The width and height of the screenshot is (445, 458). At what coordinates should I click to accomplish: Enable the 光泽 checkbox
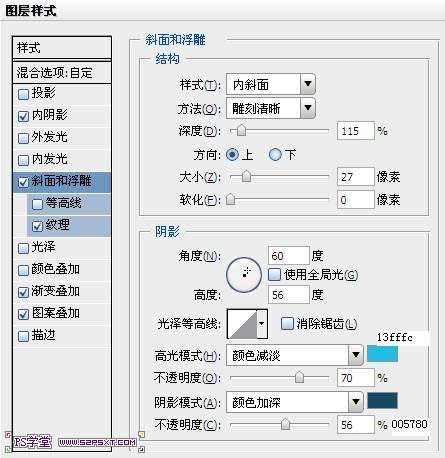pyautogui.click(x=23, y=248)
